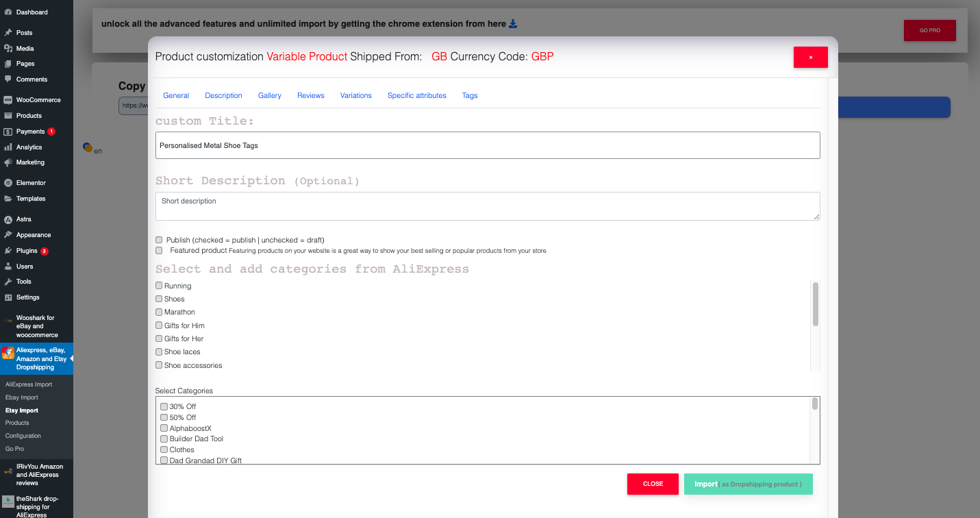Click the Products box icon
This screenshot has width=980, height=518.
(x=8, y=116)
